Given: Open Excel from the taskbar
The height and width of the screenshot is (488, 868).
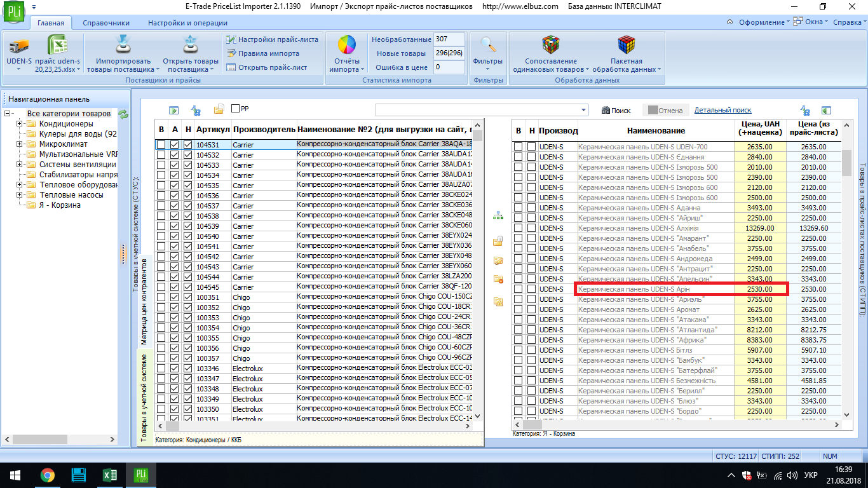Looking at the screenshot, I should point(109,475).
